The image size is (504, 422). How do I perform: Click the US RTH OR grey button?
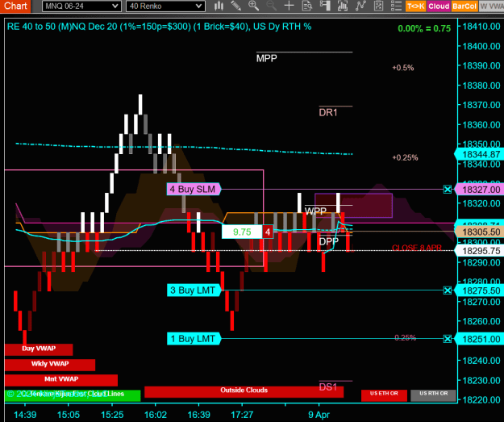pos(433,395)
